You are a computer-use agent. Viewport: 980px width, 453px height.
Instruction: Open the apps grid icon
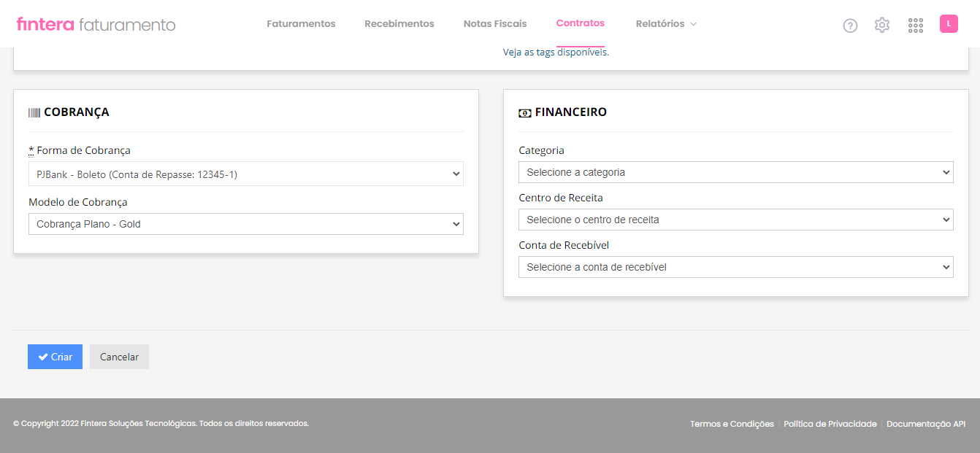click(x=915, y=24)
